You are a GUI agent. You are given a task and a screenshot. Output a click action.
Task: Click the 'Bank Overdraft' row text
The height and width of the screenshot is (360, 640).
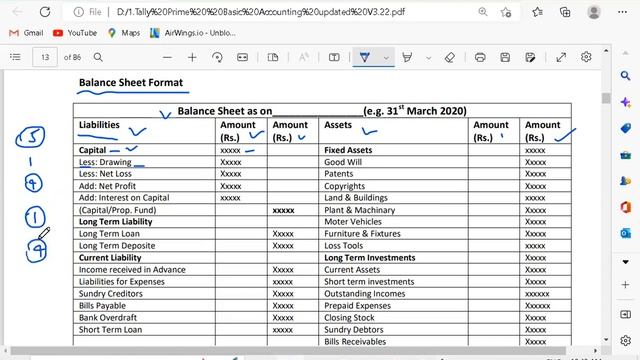click(x=108, y=318)
